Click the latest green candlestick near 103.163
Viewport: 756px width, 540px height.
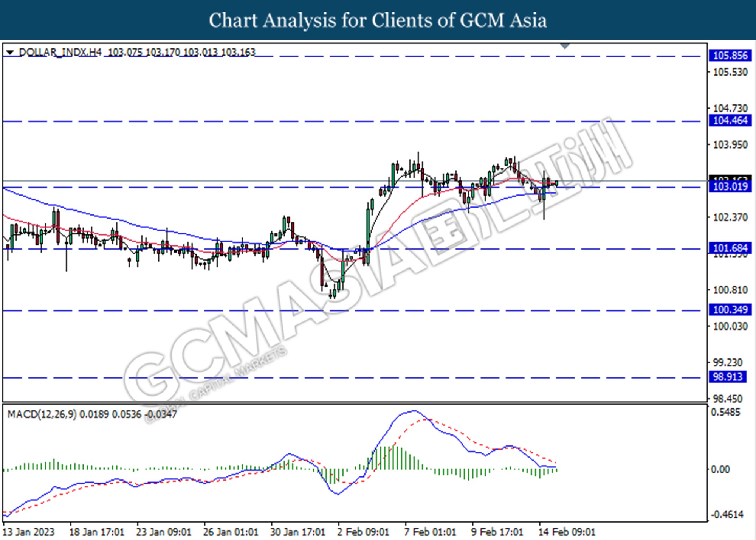[557, 183]
